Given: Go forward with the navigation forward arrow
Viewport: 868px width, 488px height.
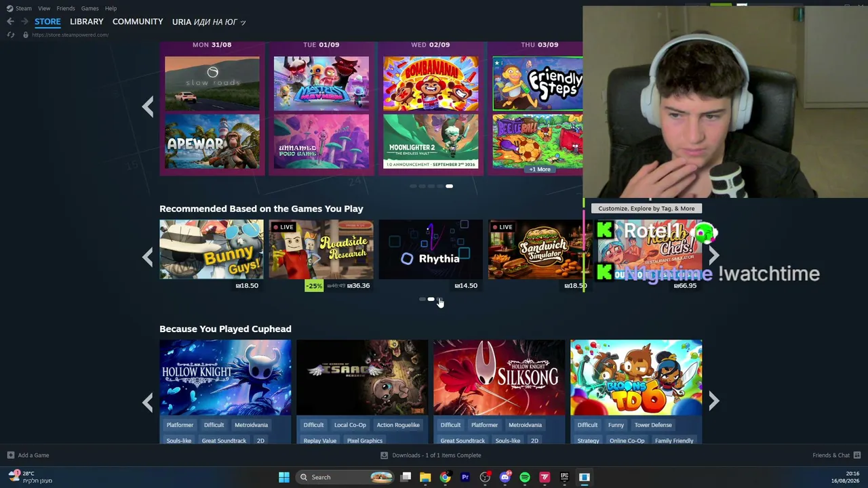Looking at the screenshot, I should (24, 22).
